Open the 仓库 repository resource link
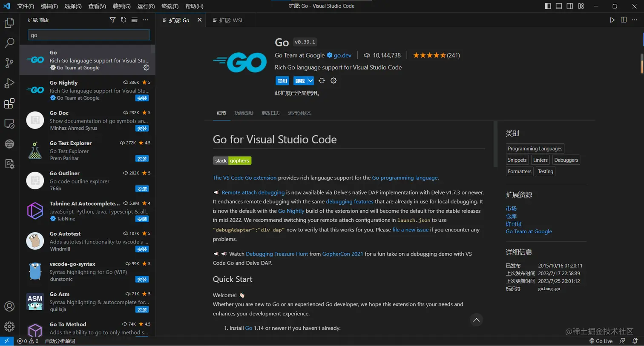 [x=511, y=216]
